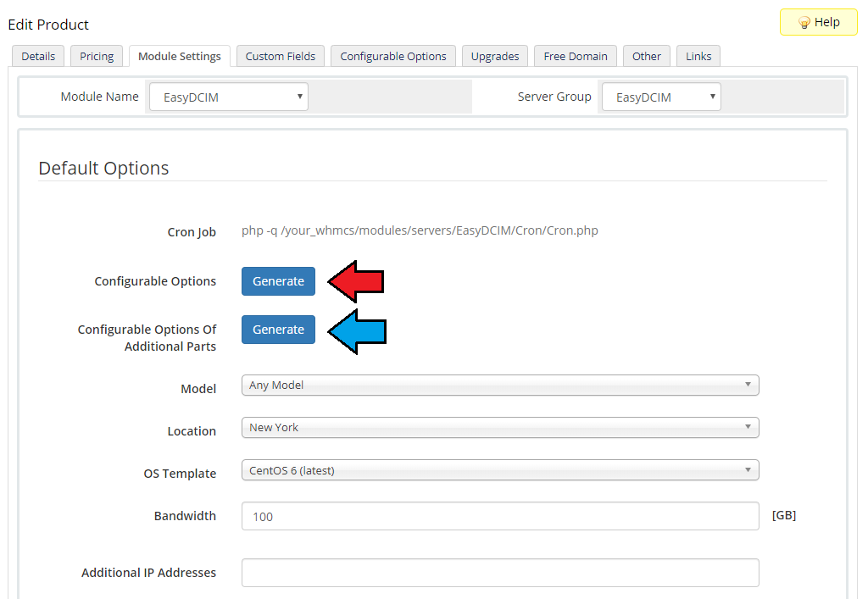Open the Details tab

38,57
